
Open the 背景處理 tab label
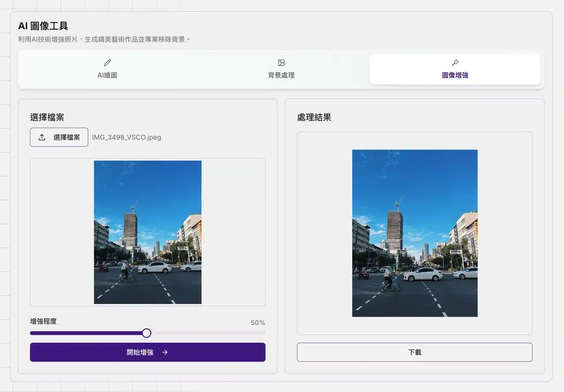click(281, 75)
